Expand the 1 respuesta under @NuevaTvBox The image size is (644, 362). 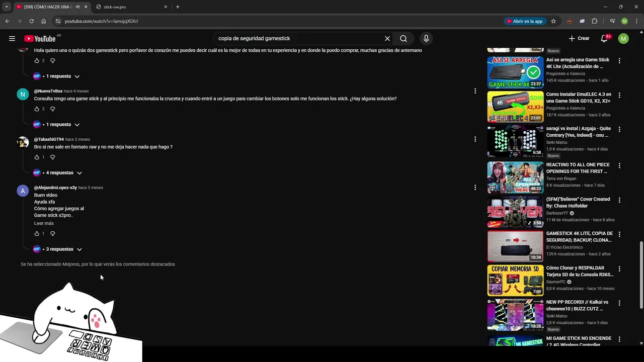coord(56,125)
